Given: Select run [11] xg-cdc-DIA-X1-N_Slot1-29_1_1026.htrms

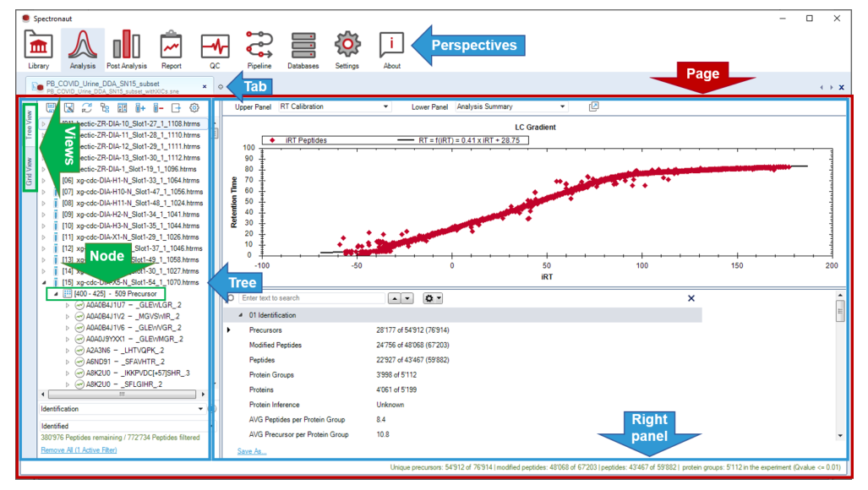Looking at the screenshot, I should click(x=130, y=237).
